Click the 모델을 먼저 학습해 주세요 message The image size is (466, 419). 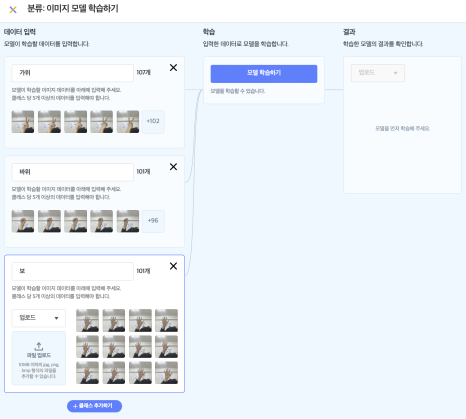[x=403, y=128]
